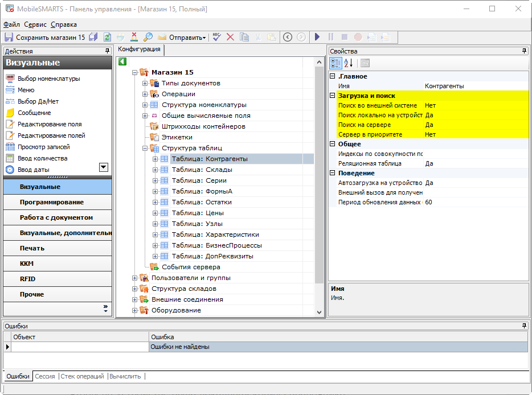Collapse the Загрузка и поиск property group

coord(333,96)
